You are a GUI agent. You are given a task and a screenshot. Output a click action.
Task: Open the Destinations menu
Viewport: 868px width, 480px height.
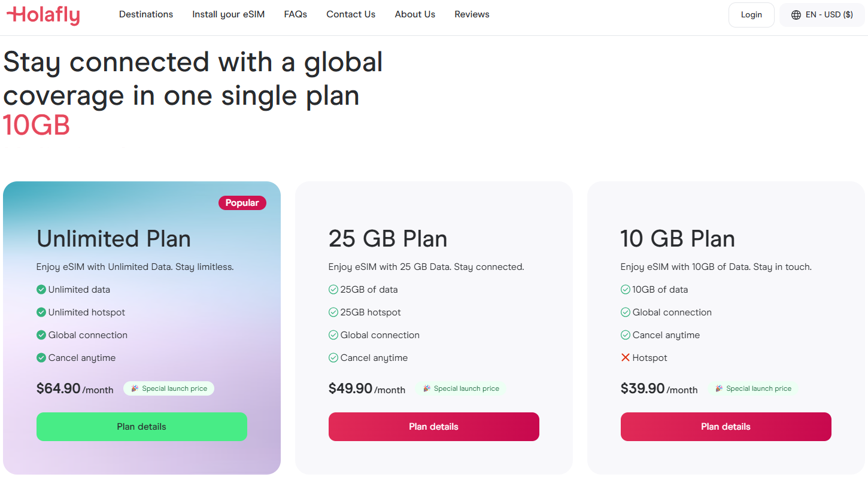146,14
